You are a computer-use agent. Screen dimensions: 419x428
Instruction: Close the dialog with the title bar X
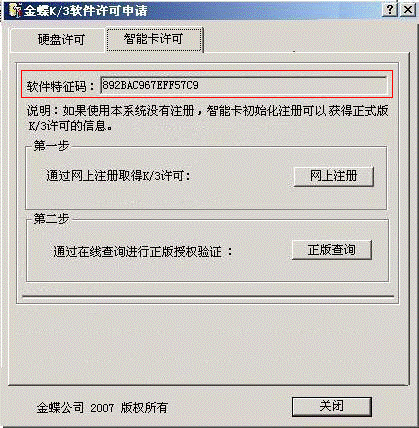point(407,9)
